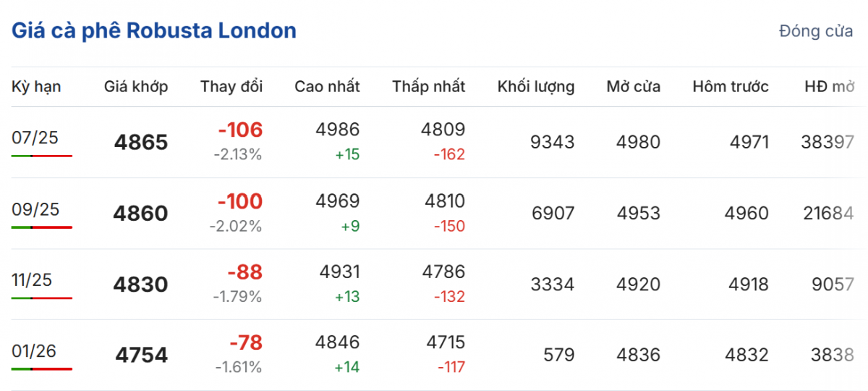Click the matched price 4860
The width and height of the screenshot is (868, 391).
(140, 214)
